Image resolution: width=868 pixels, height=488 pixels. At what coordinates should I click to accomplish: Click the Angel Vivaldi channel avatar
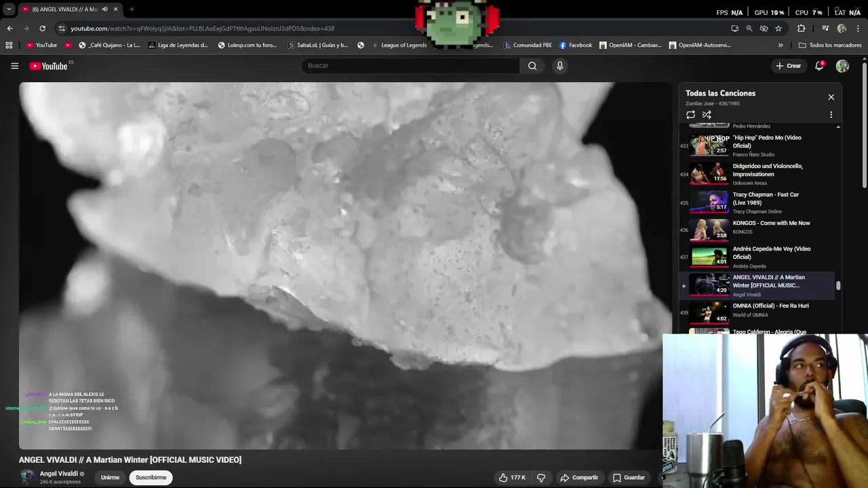[27, 477]
